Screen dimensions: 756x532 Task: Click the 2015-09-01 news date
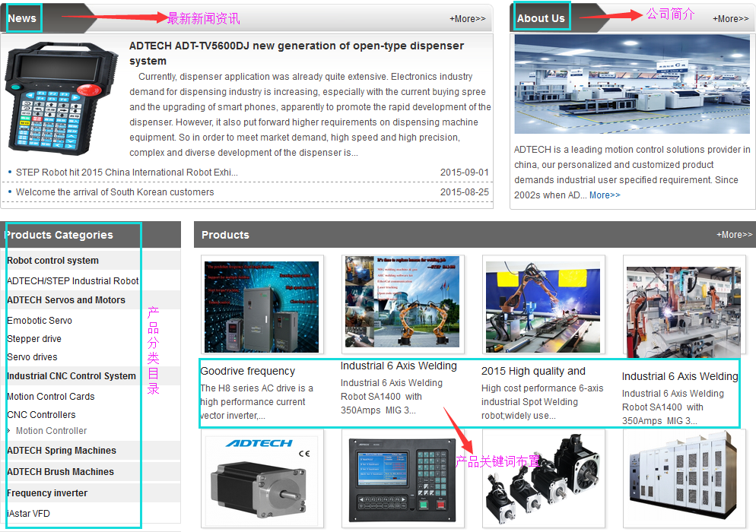point(464,173)
